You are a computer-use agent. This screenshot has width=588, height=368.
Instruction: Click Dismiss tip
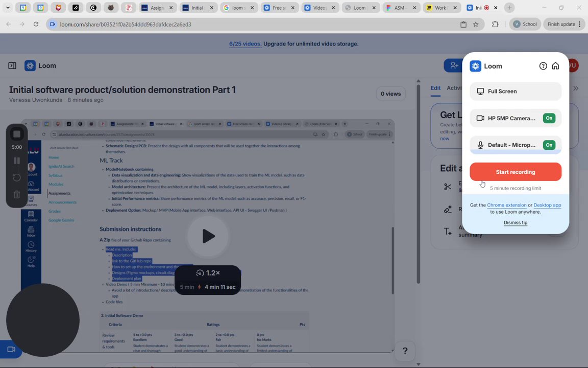(x=515, y=223)
